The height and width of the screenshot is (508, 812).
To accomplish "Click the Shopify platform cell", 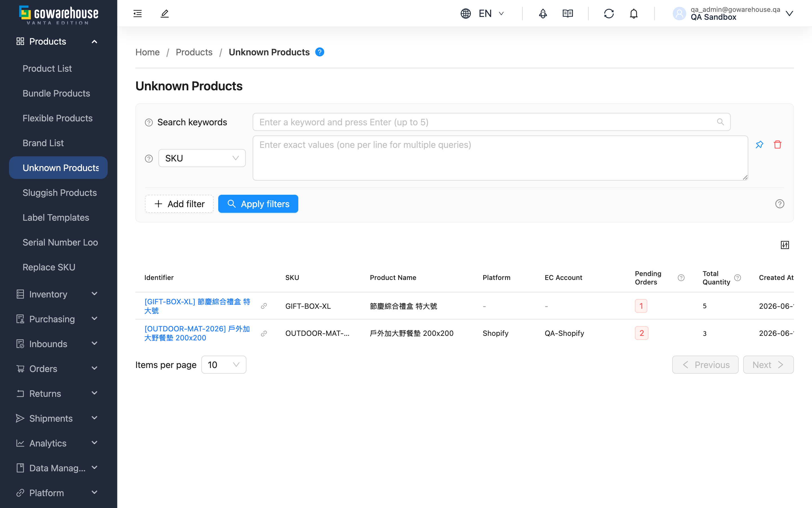I will [x=495, y=333].
